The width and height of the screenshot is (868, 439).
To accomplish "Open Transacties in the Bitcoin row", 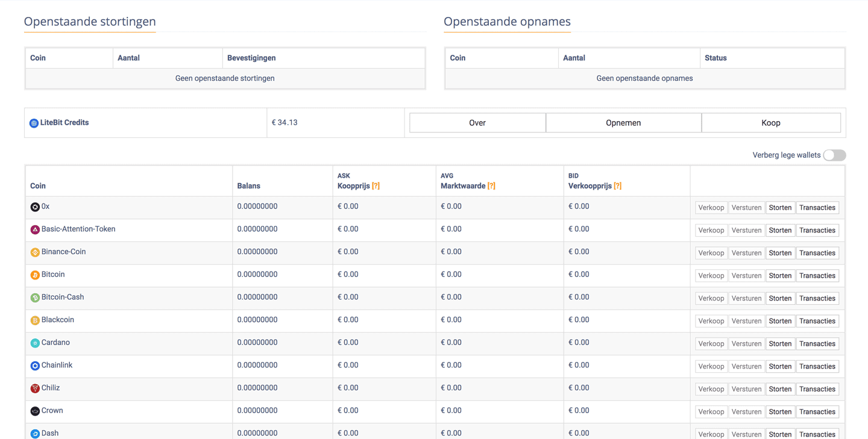I will coord(817,276).
